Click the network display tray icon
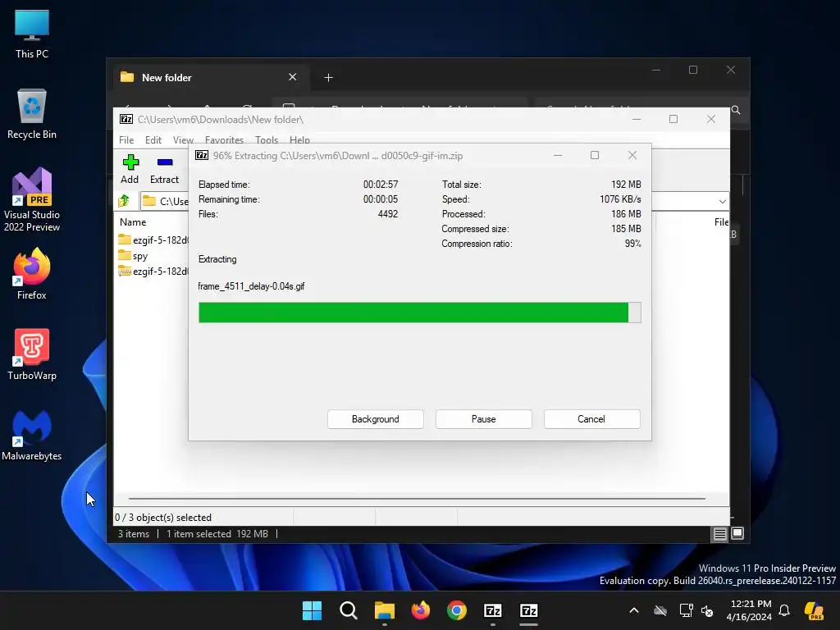Screen dimensions: 840x630 (x=686, y=610)
